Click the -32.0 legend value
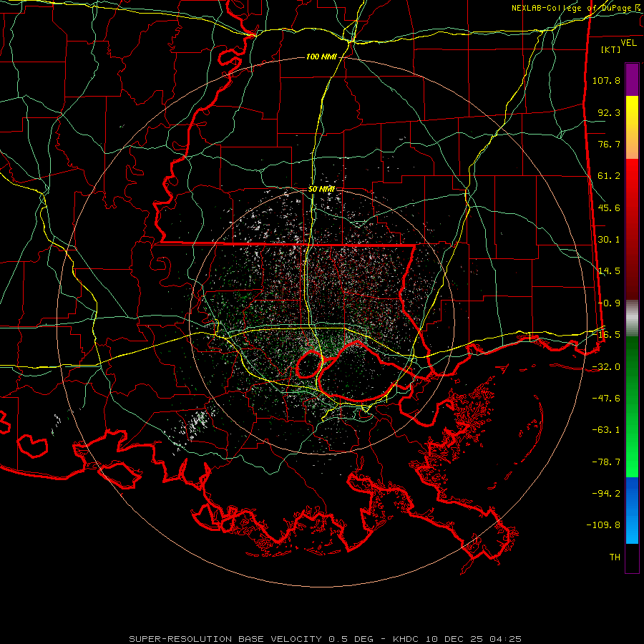 tap(606, 367)
